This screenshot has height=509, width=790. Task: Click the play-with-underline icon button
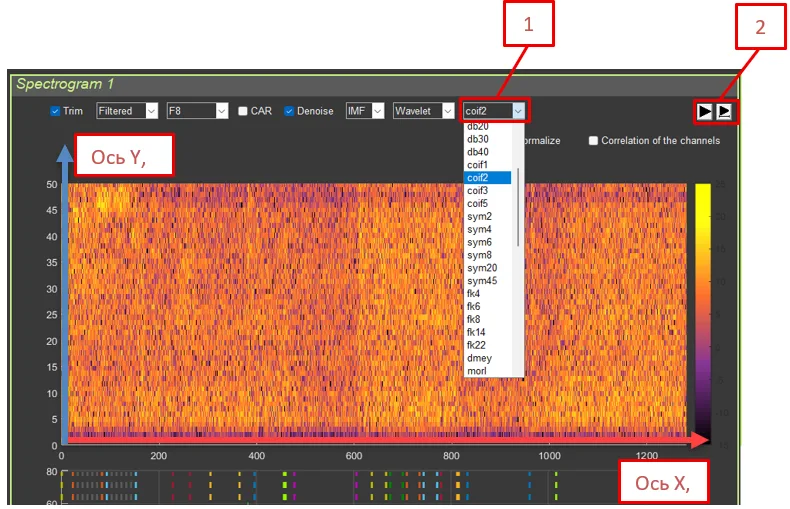click(x=725, y=111)
